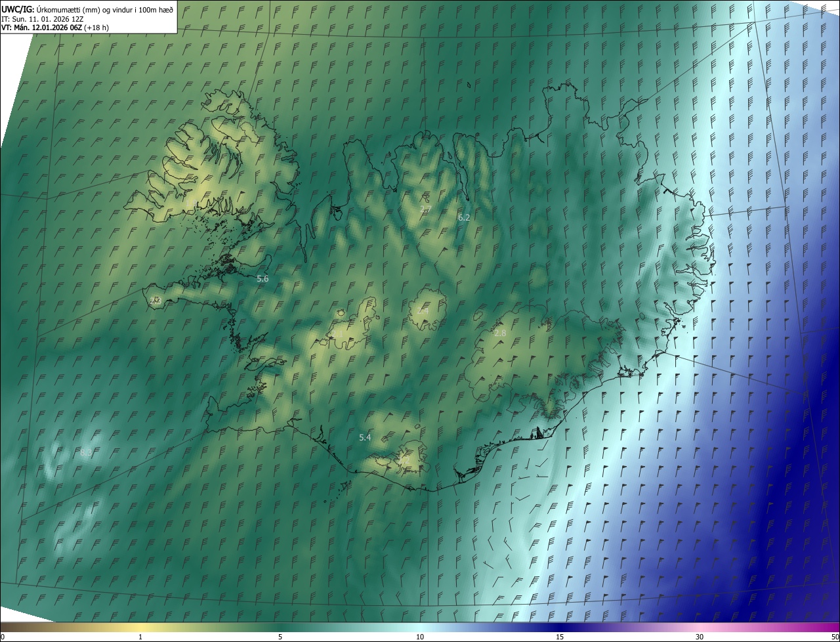Click the 2.7 precipitation value in north Iceland

click(x=425, y=209)
